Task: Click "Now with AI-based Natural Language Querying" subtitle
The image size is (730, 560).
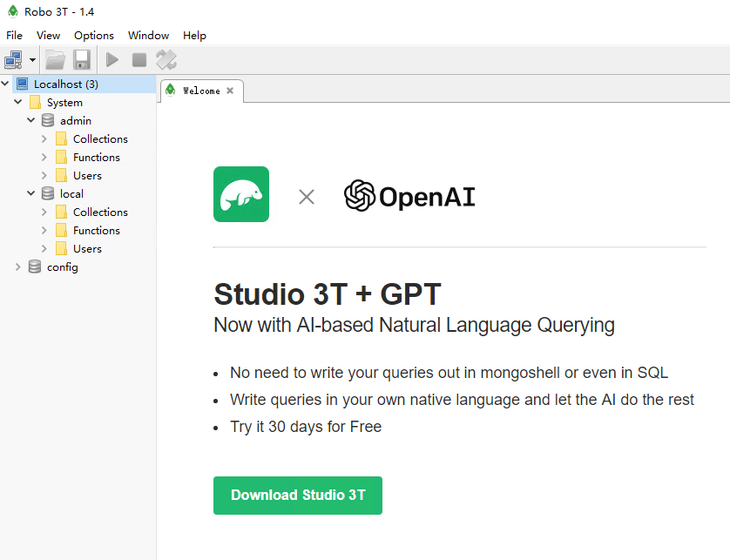Action: [414, 325]
